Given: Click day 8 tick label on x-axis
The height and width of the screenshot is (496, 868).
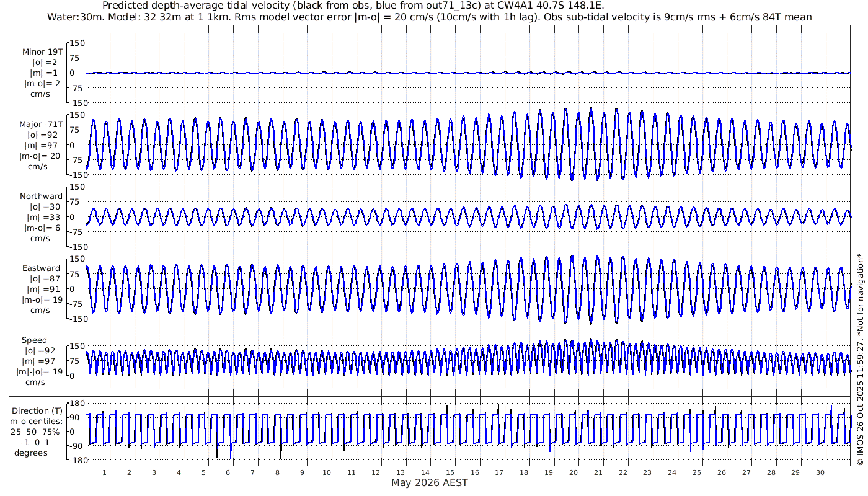Looking at the screenshot, I should [277, 472].
